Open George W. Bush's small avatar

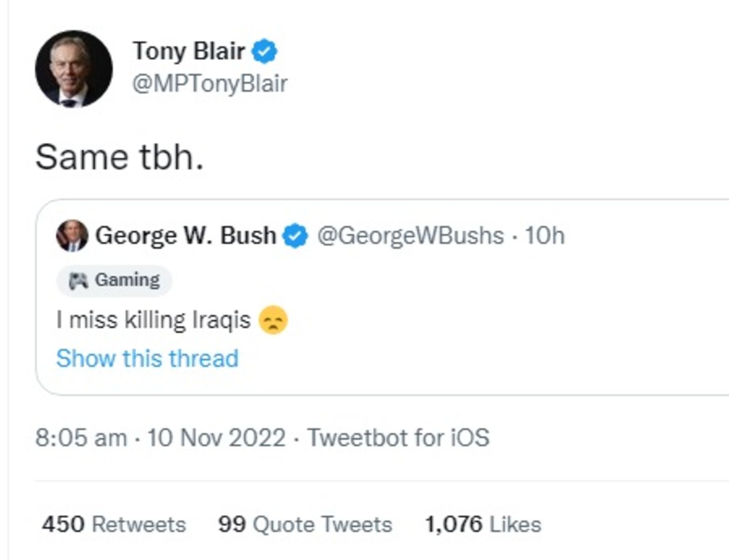click(x=72, y=236)
